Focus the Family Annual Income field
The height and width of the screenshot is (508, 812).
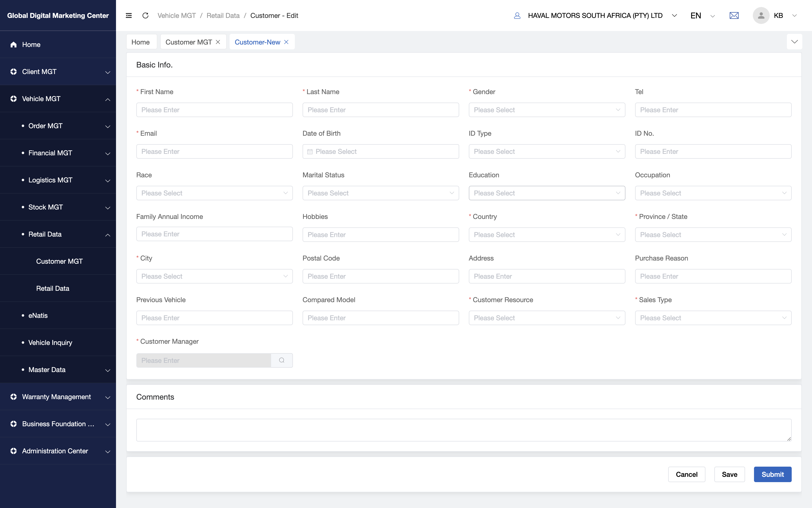[214, 234]
